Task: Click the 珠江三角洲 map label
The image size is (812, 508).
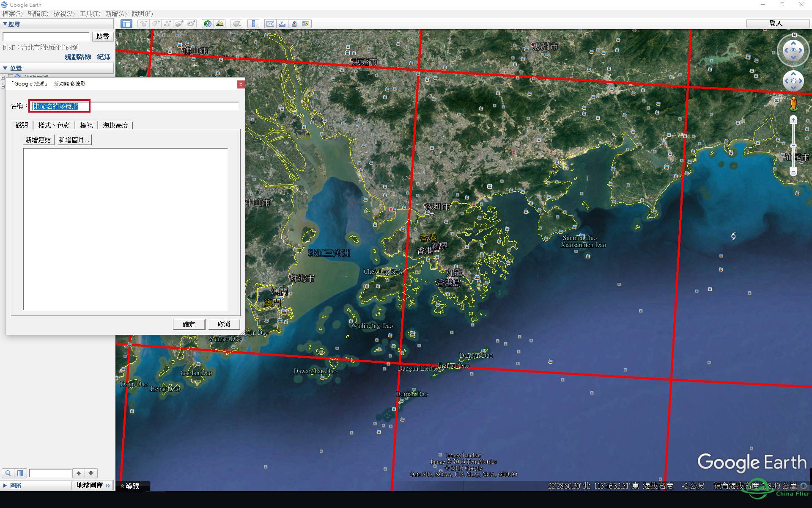Action: 329,253
